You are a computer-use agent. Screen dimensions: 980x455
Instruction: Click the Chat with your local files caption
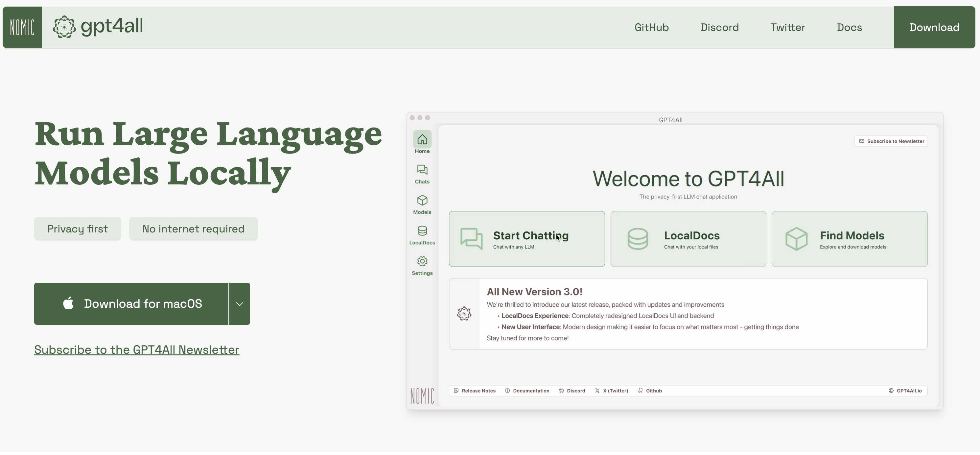coord(691,247)
